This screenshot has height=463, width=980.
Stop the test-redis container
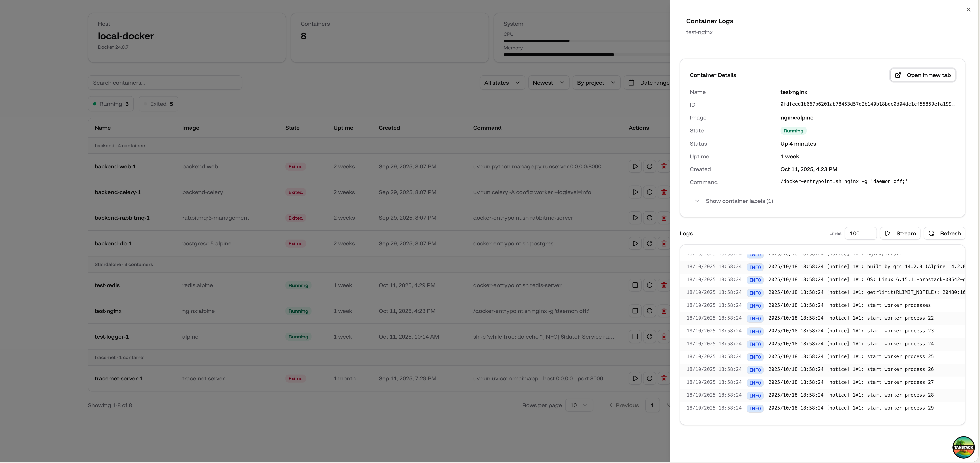[x=635, y=285]
